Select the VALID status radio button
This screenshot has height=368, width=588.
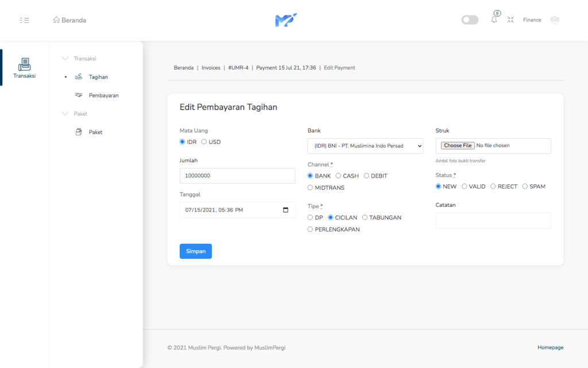pos(465,186)
